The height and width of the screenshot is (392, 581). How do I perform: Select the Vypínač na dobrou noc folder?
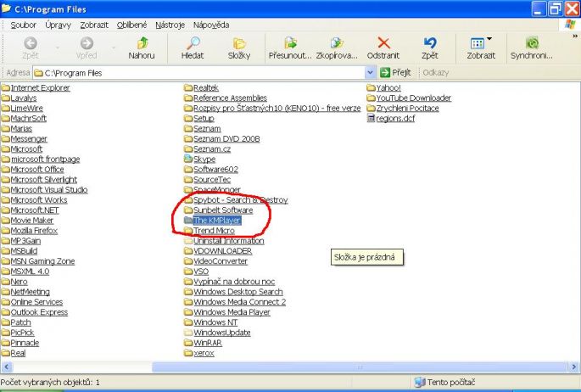(234, 282)
